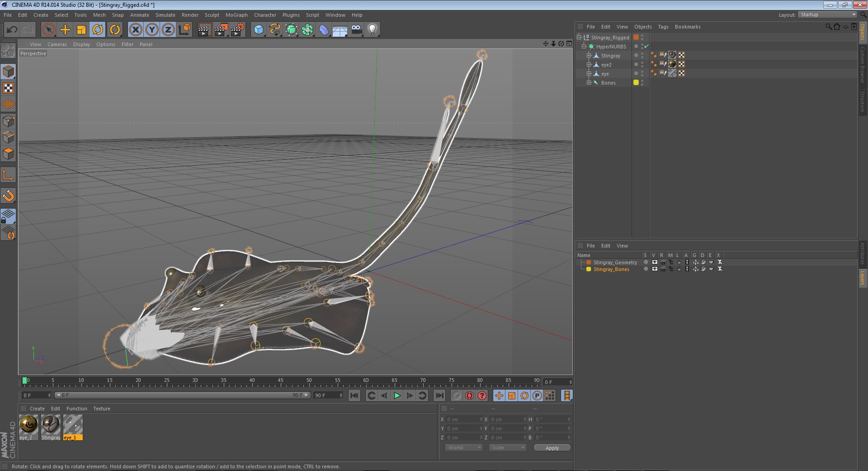Open the Character menu
Screen dimensions: 868x471
pyautogui.click(x=265, y=15)
